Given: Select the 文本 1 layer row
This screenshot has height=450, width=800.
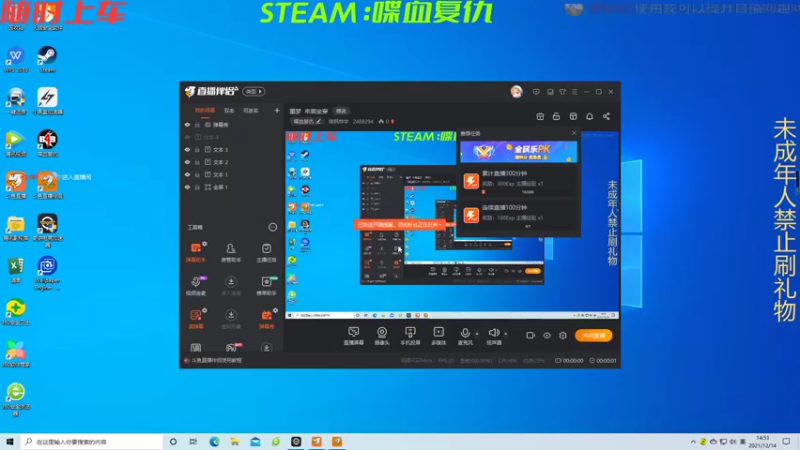Looking at the screenshot, I should pos(232,174).
